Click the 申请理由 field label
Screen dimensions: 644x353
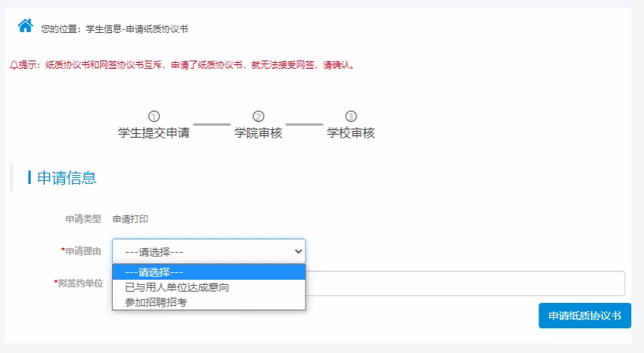tap(82, 251)
